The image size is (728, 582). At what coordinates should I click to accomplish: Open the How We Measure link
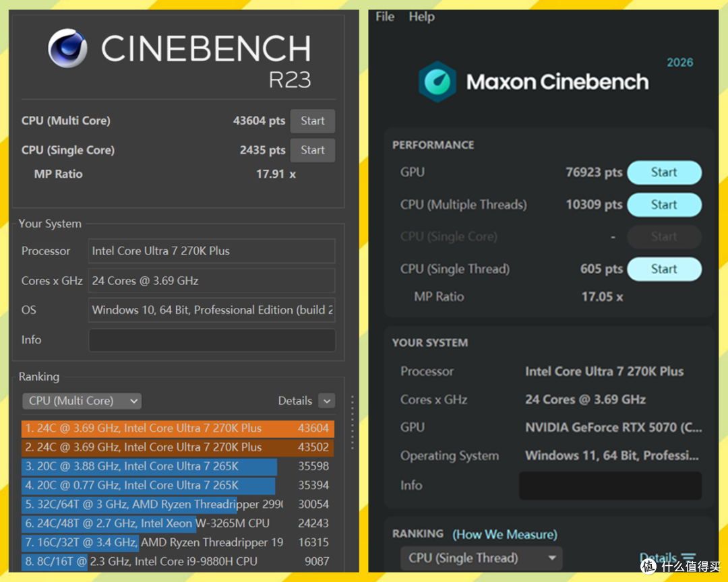pos(505,534)
